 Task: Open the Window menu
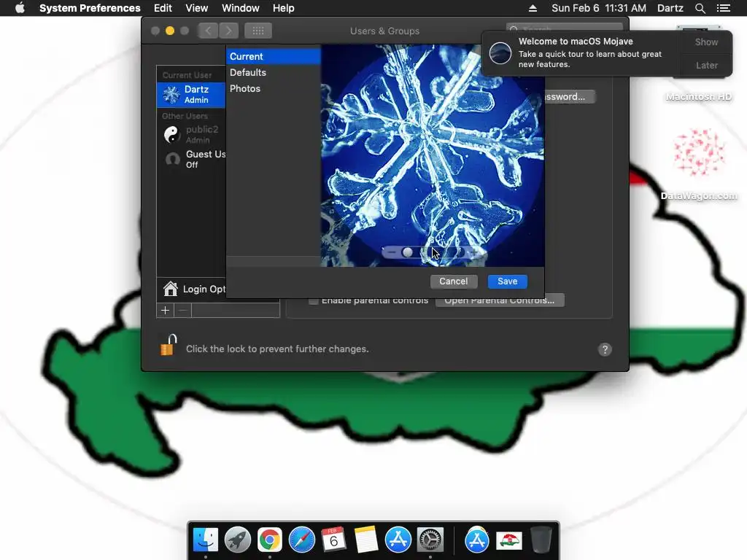240,8
